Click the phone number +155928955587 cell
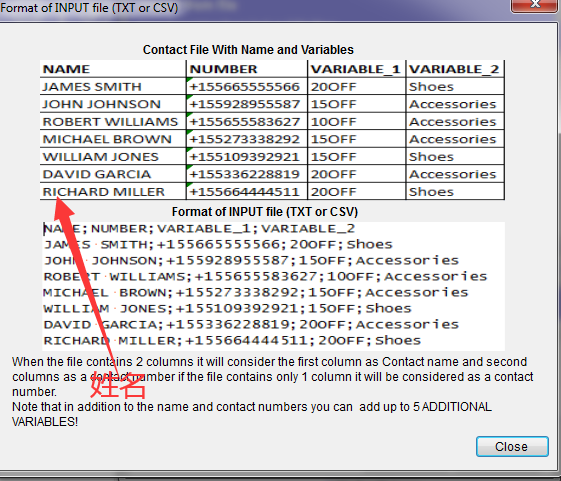 [247, 104]
